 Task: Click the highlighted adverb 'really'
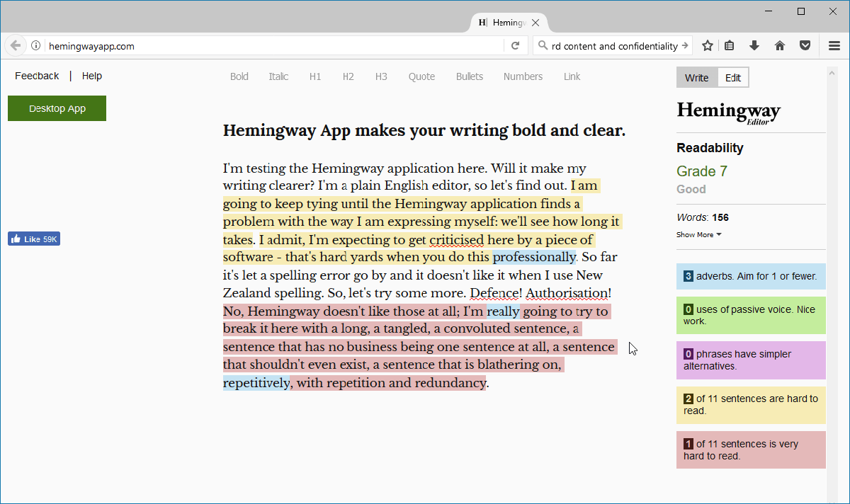(x=503, y=311)
